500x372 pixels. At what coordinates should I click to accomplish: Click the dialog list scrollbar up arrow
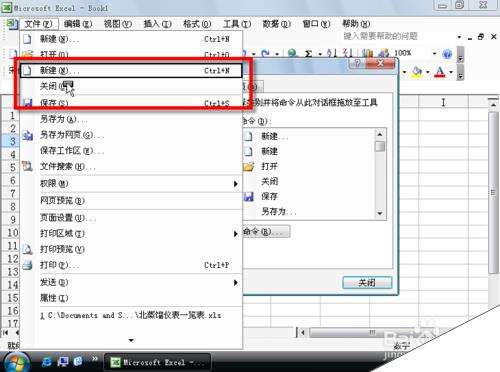[380, 134]
